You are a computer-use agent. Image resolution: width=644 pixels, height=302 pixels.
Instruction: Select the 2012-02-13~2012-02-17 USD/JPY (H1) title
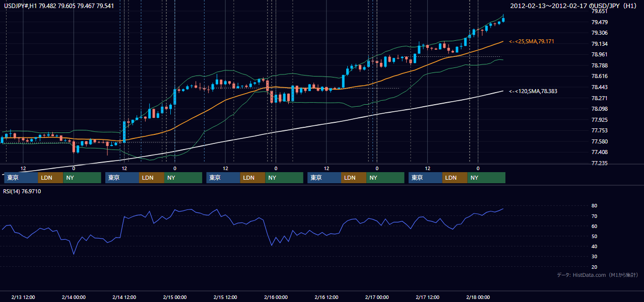pos(574,6)
